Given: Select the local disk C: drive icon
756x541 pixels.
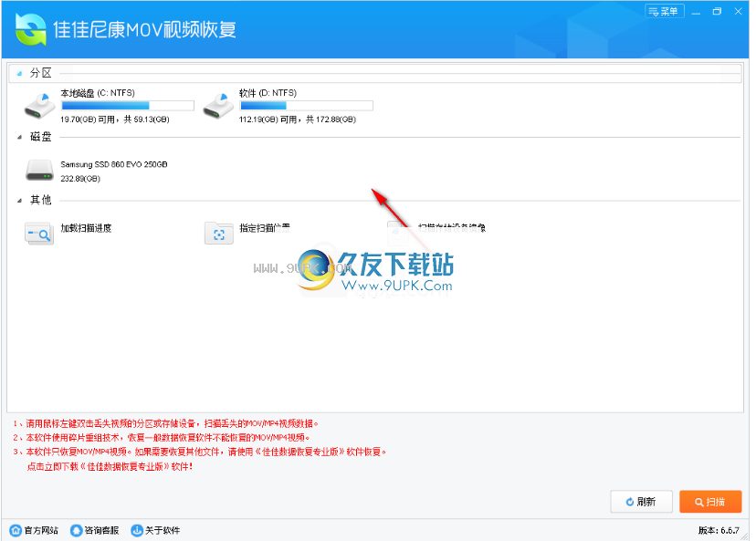Looking at the screenshot, I should pyautogui.click(x=39, y=107).
